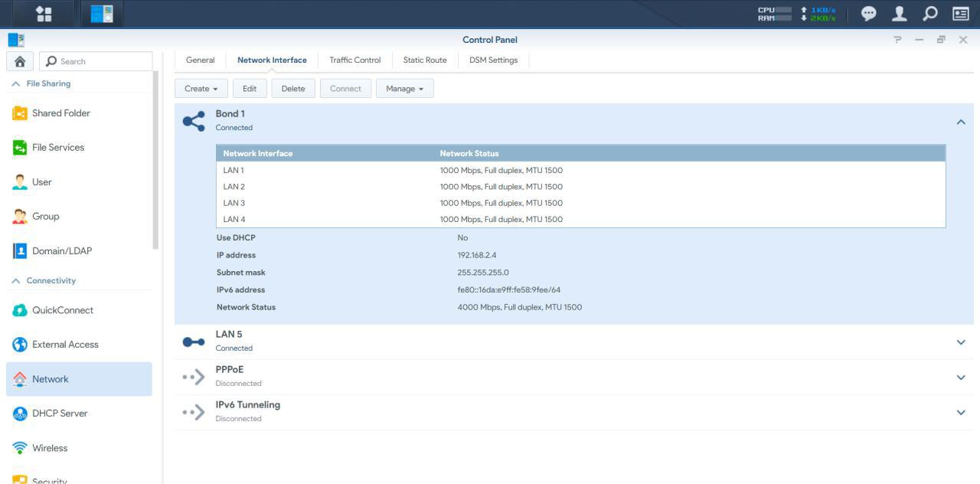Image resolution: width=980 pixels, height=484 pixels.
Task: Click the IP address value 192.168.2.4
Action: point(477,255)
